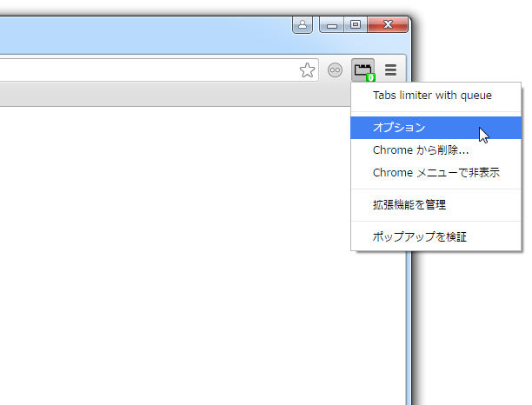
Task: Click the round double-circle extension icon
Action: coord(335,70)
